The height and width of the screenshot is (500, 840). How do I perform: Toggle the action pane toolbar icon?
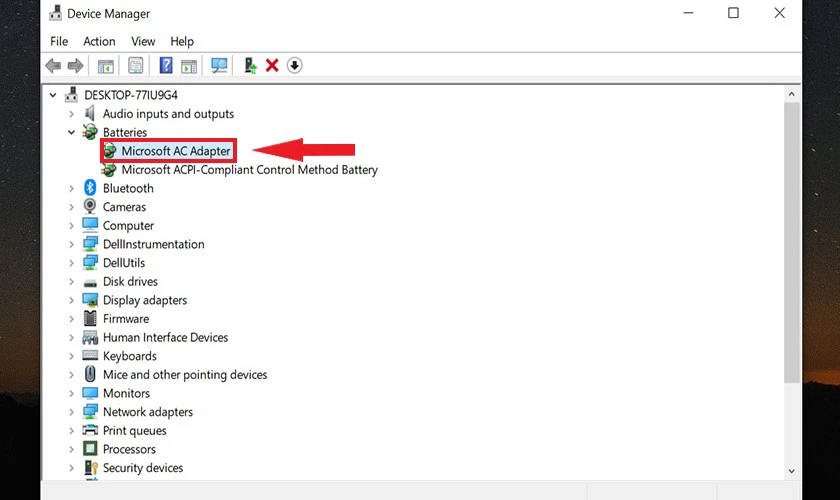click(x=189, y=66)
